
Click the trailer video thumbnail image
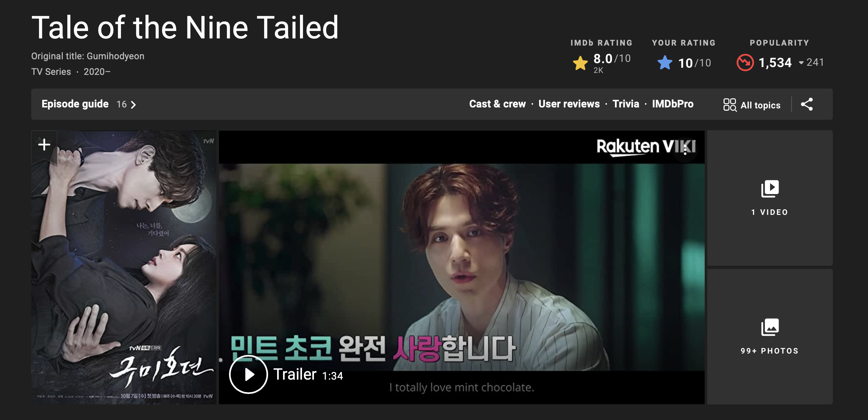pyautogui.click(x=462, y=267)
